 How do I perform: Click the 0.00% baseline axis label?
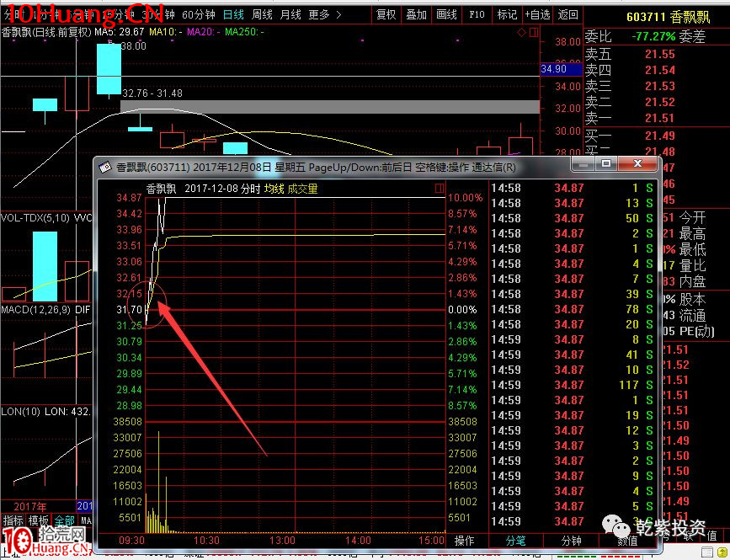(462, 310)
